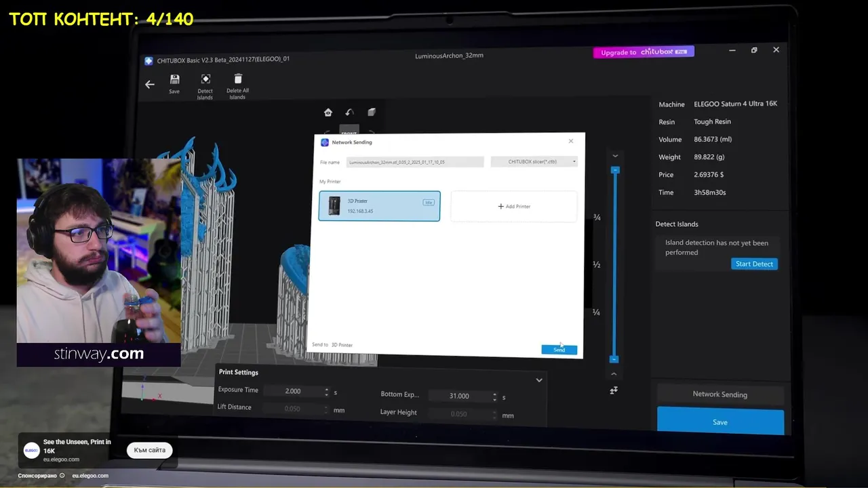The height and width of the screenshot is (488, 868).
Task: Click the Upgrade to chitubox Pro banner
Action: pos(644,52)
